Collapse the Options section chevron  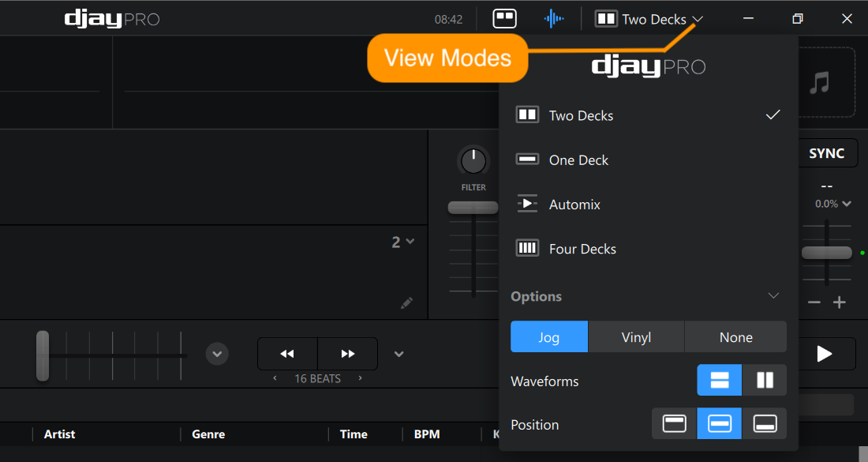773,296
